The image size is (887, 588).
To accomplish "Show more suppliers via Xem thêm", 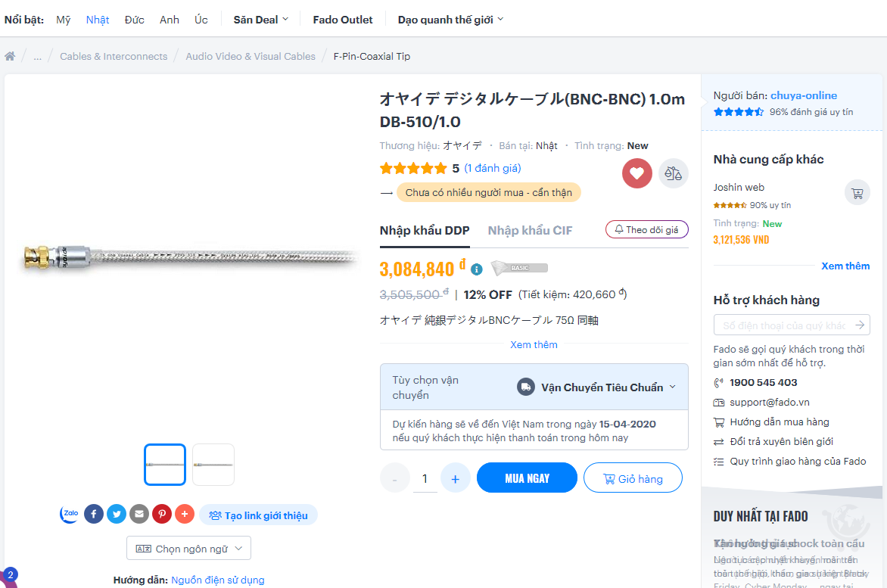I will (845, 266).
